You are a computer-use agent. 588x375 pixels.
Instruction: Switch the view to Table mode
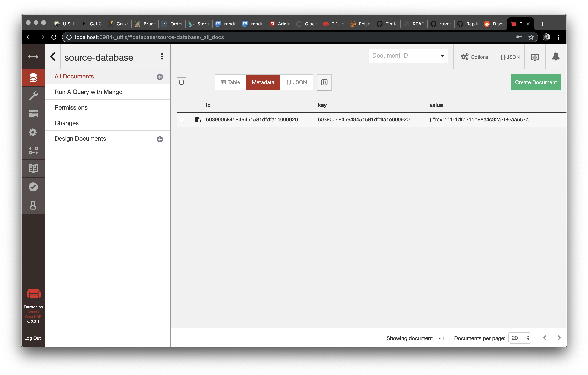230,82
